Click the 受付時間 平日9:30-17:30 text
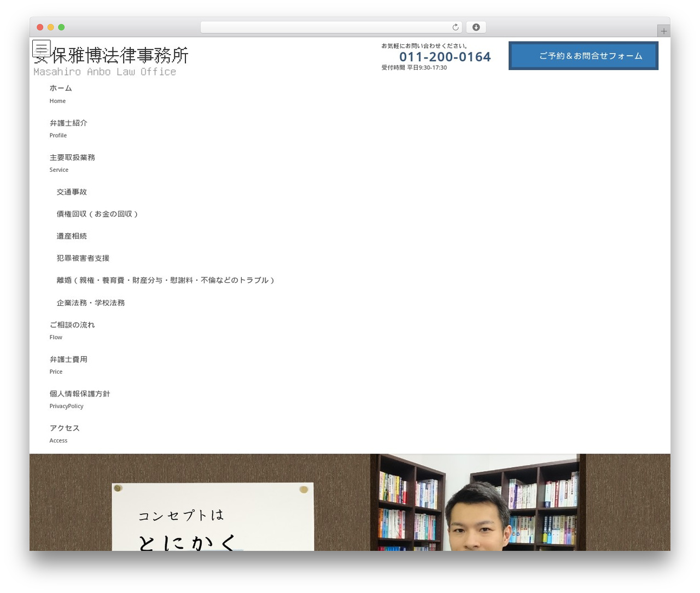 click(414, 68)
